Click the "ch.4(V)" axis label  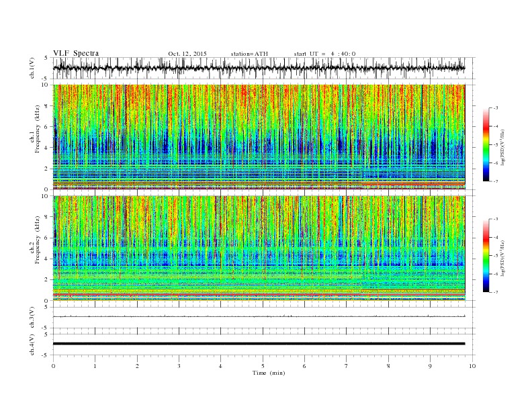[x=32, y=345]
